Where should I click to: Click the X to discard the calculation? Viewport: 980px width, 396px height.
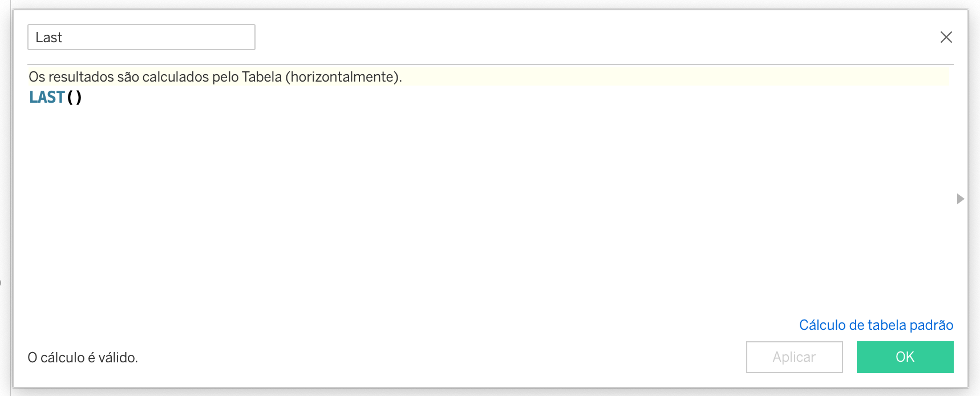(x=946, y=37)
